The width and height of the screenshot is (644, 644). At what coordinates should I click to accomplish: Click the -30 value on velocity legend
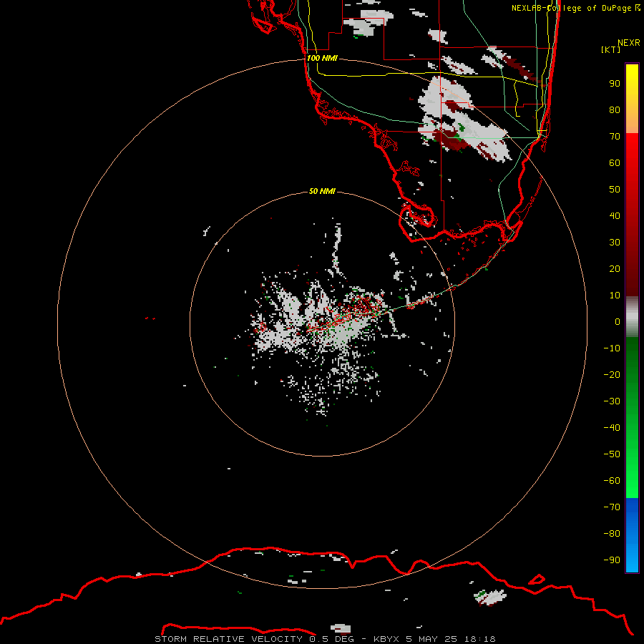612,401
